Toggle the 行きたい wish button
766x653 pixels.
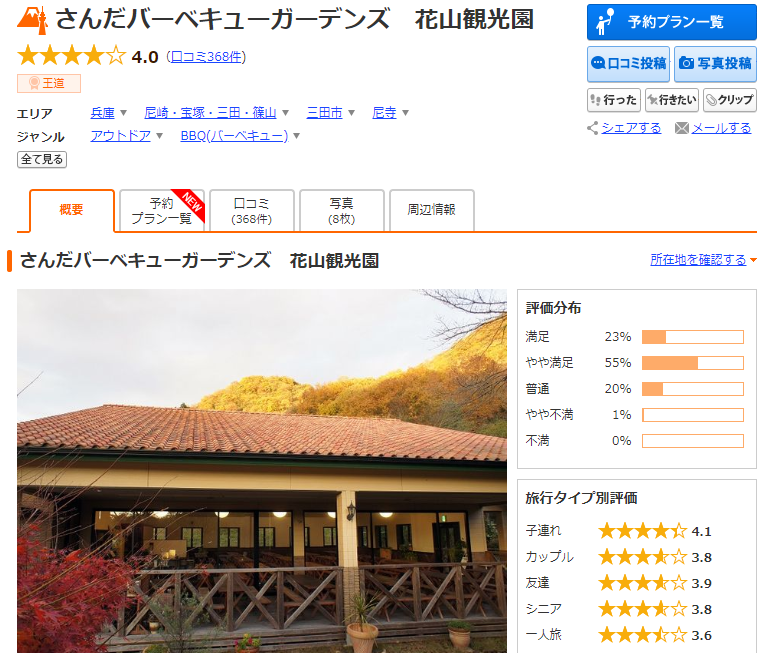671,100
